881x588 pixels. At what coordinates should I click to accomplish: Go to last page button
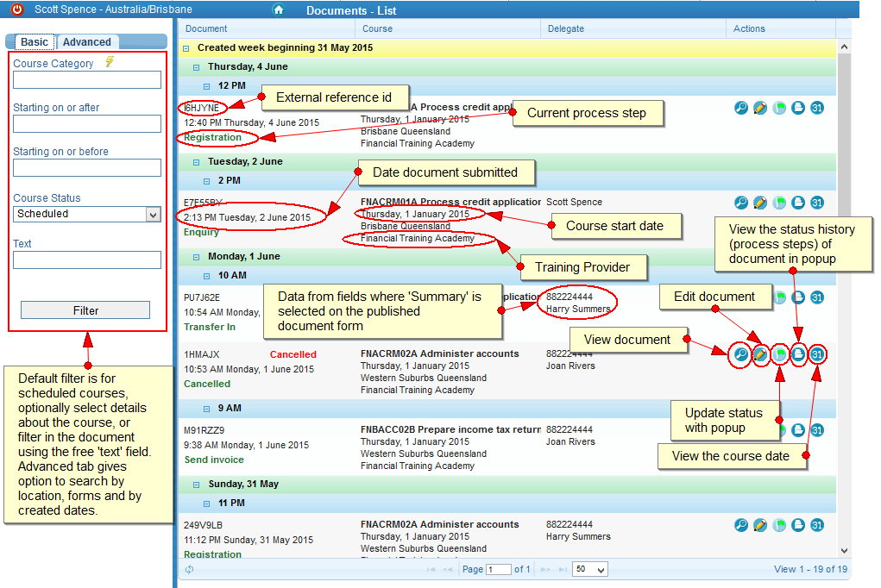tap(563, 570)
